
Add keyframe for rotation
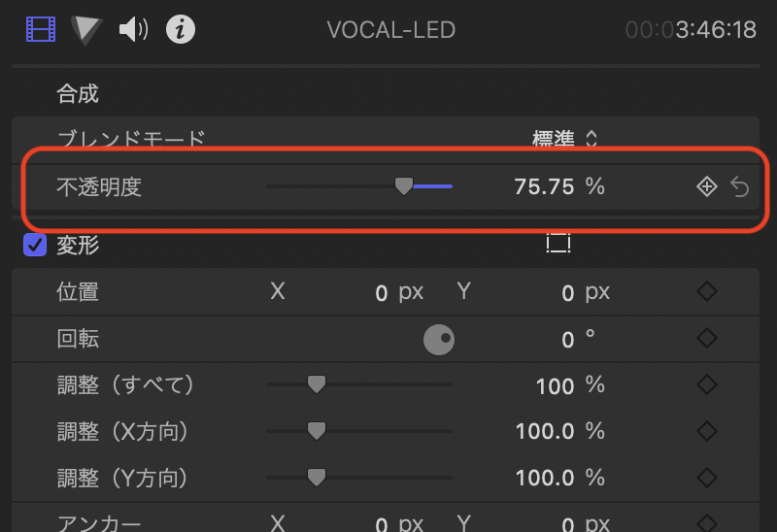coord(707,339)
